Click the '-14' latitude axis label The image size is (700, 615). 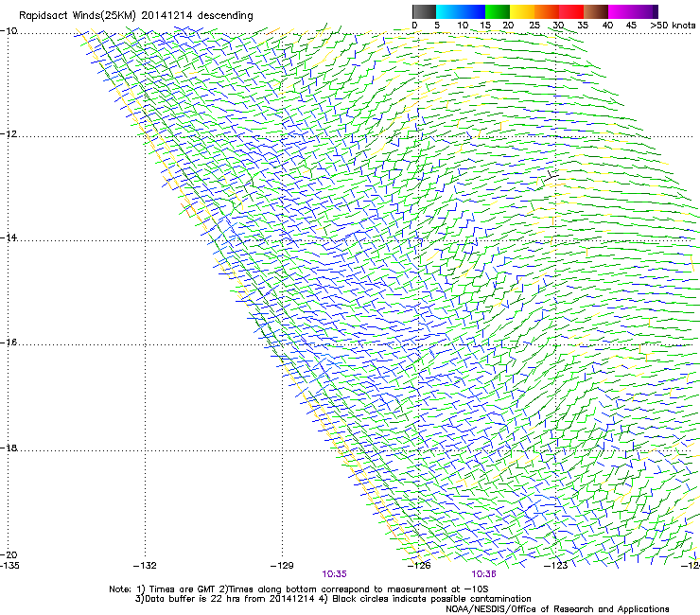pos(9,237)
